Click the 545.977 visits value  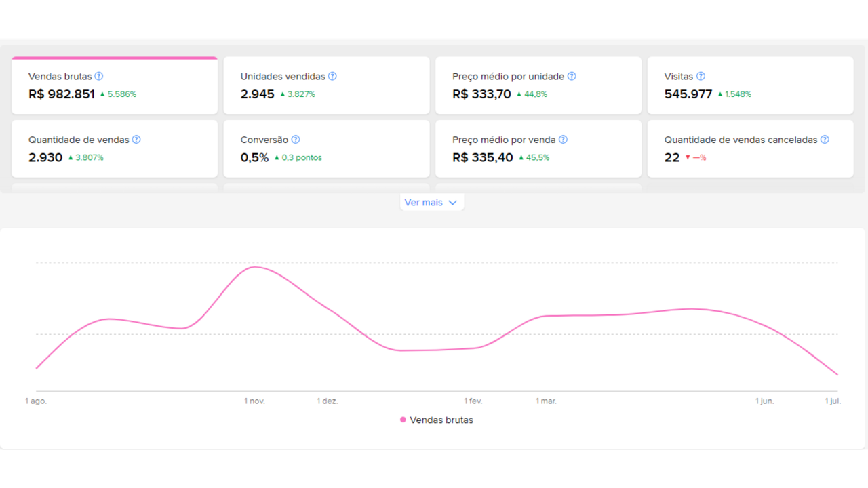coord(688,94)
